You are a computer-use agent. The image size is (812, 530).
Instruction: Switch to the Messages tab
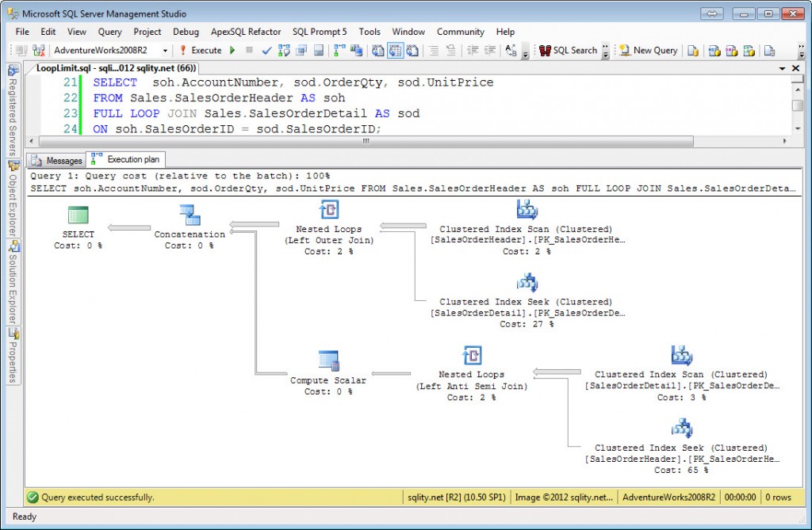(x=56, y=160)
